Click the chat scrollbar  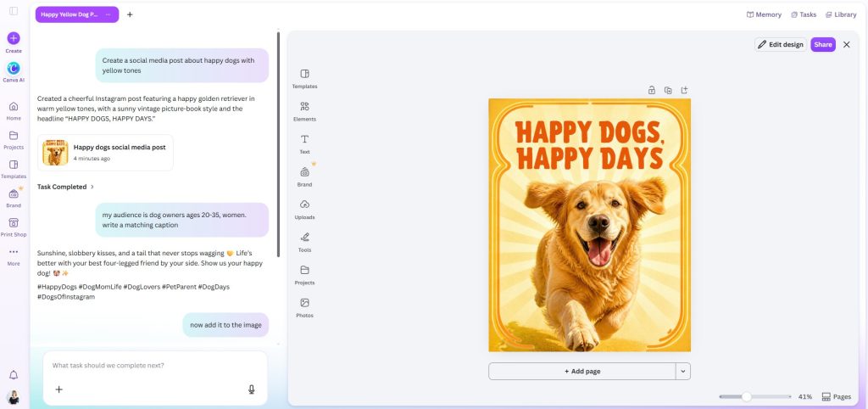pyautogui.click(x=278, y=144)
